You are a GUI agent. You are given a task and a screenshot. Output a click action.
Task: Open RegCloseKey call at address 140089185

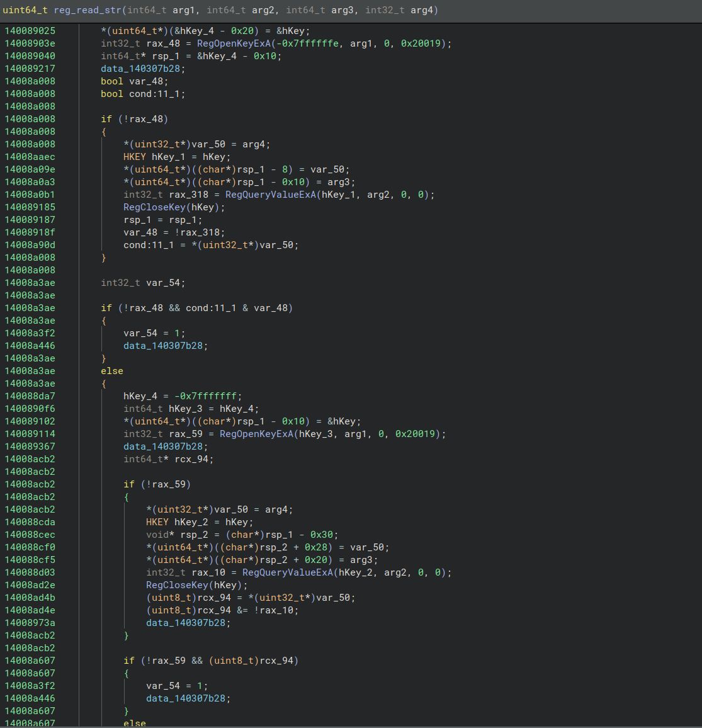pyautogui.click(x=154, y=207)
